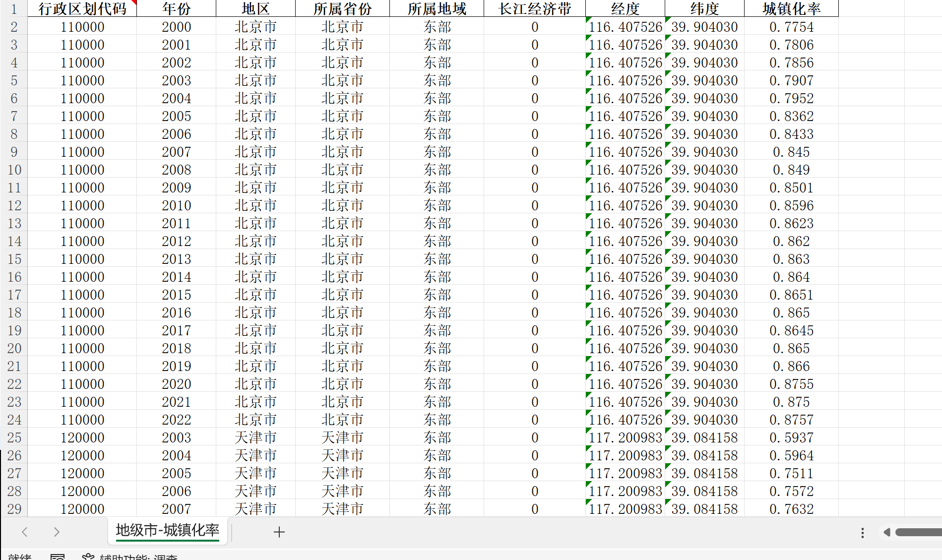Click the horizontal scrollbar thumb
Screen dimensions: 942x560
[x=918, y=532]
